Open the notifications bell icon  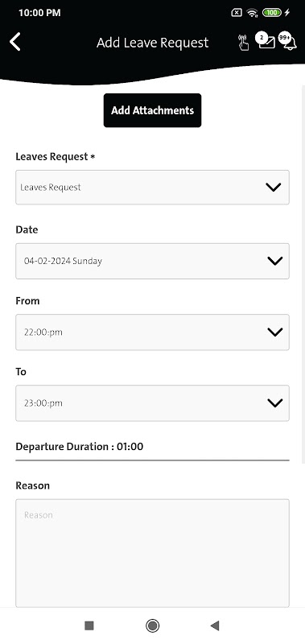[x=288, y=41]
